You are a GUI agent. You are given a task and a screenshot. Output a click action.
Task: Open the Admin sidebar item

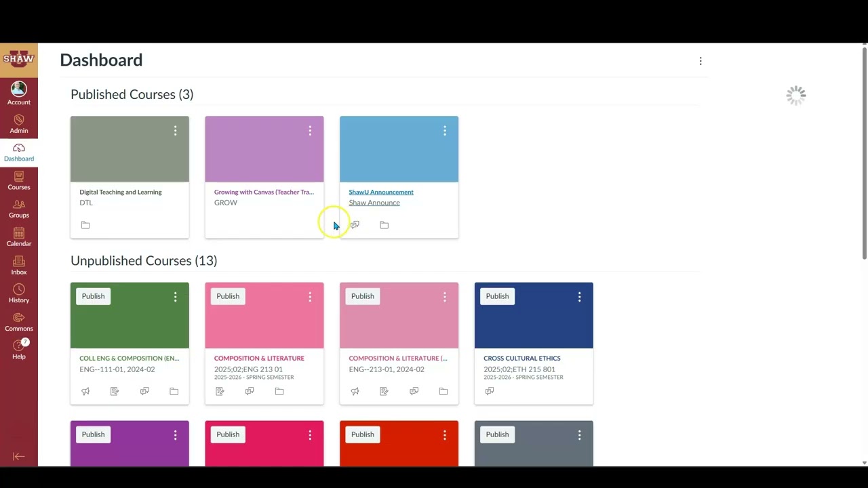19,124
